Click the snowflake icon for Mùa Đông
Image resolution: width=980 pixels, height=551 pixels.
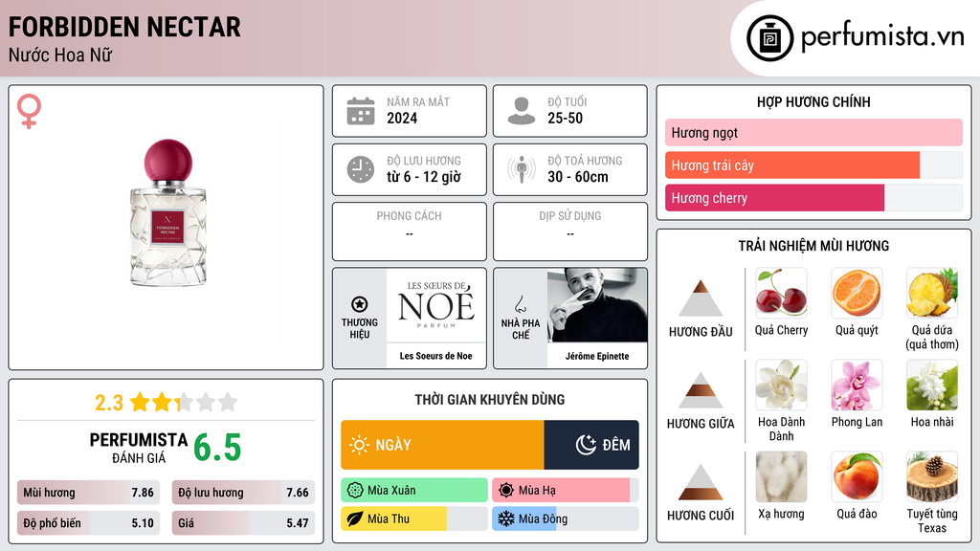pyautogui.click(x=506, y=518)
